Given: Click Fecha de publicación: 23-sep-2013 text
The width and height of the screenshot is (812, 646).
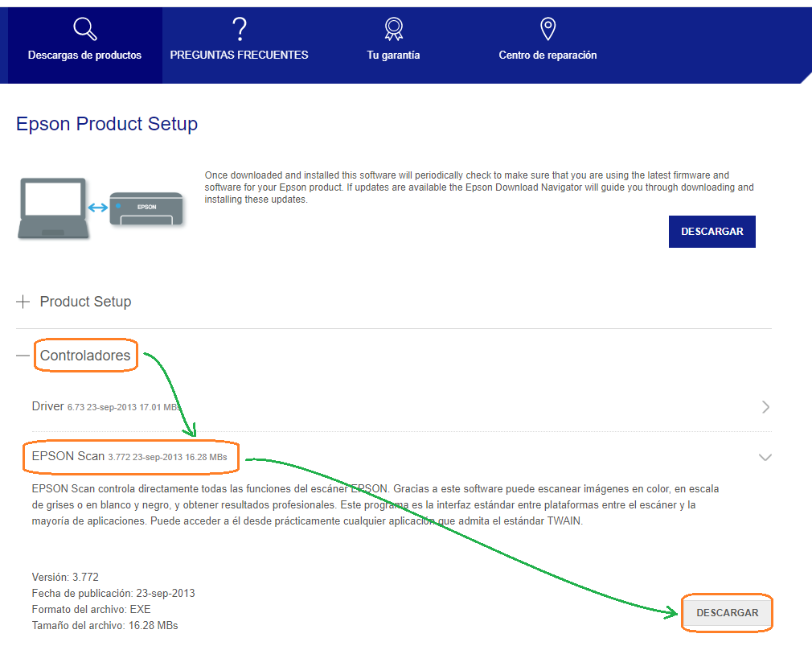Looking at the screenshot, I should coord(113,593).
